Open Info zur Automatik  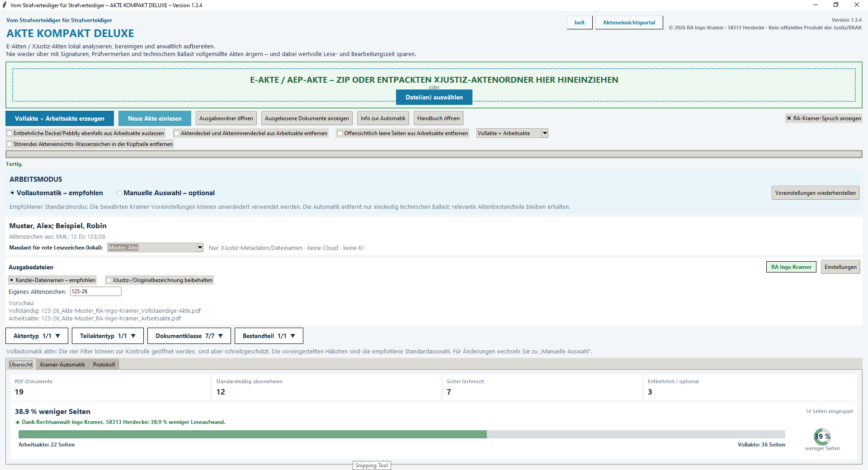(x=383, y=118)
